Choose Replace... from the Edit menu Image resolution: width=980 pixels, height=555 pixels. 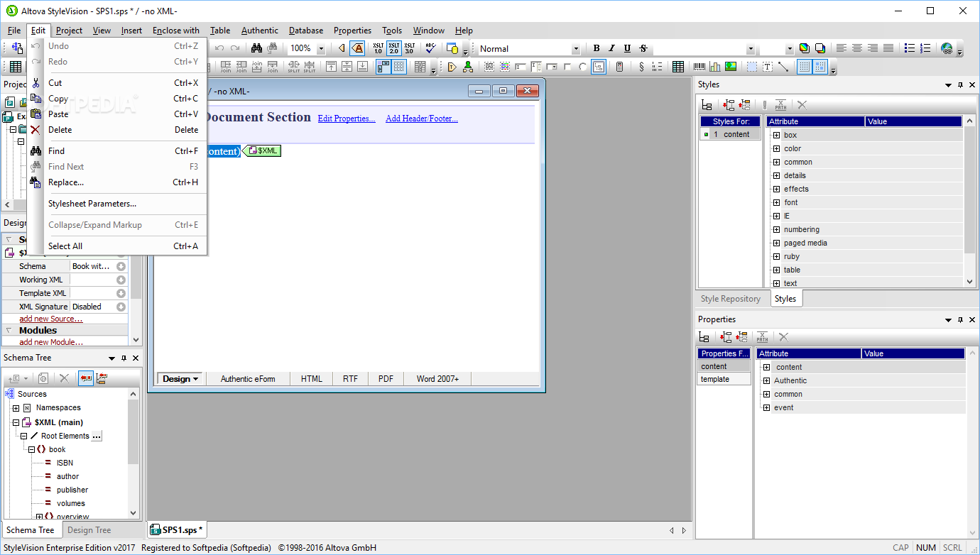(117, 182)
